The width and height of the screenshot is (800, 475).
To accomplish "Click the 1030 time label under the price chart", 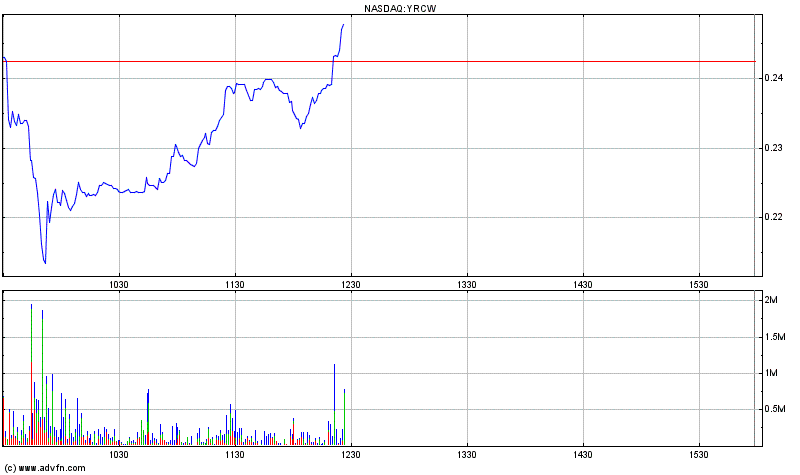I will (119, 284).
